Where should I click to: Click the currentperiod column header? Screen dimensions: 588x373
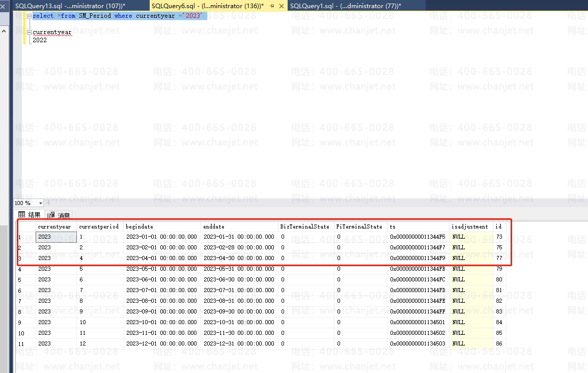point(100,226)
